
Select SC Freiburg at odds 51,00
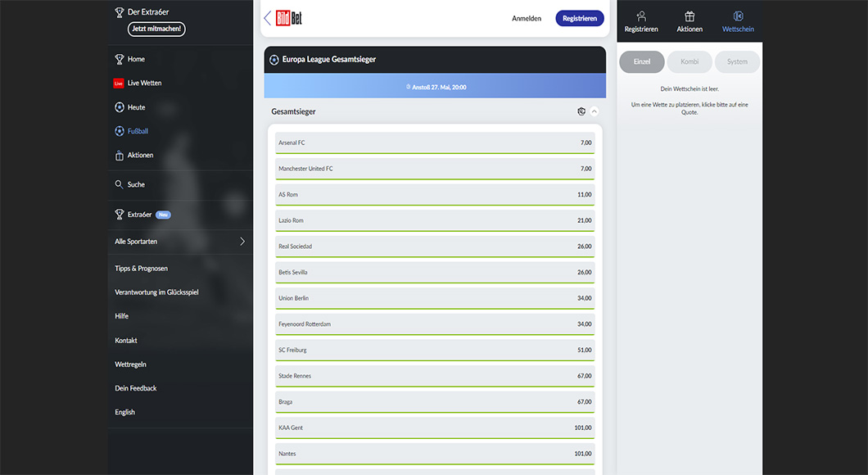(x=435, y=350)
